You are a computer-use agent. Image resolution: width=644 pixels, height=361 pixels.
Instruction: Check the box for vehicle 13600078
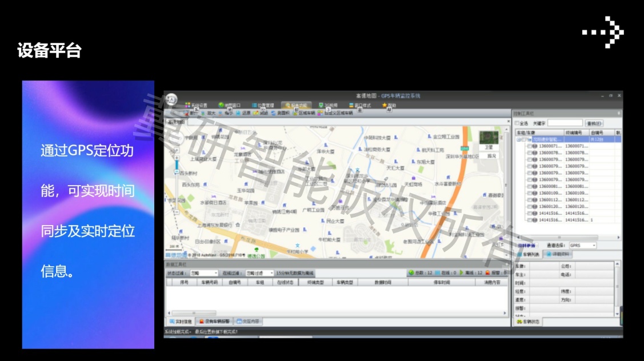529,153
